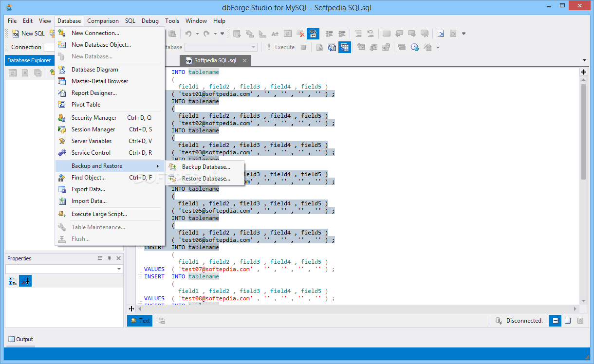Click the Uncomment Selection icon
The width and height of the screenshot is (594, 364).
pyautogui.click(x=371, y=34)
